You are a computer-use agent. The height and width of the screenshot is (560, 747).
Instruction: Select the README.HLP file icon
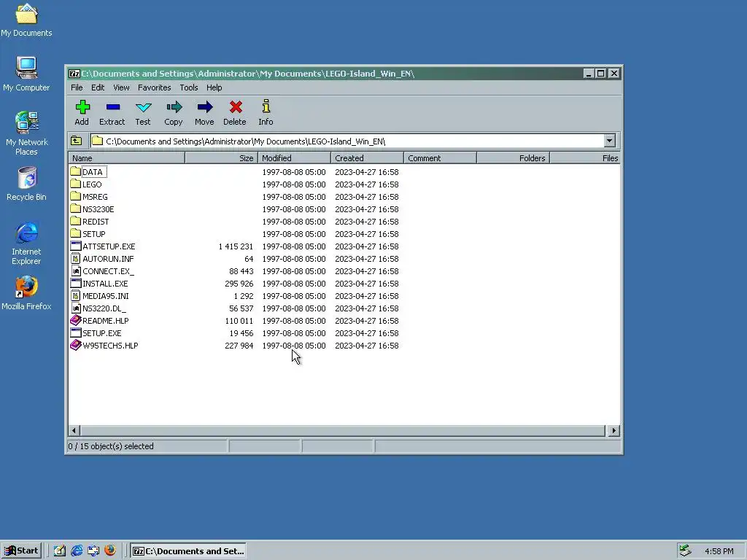tap(75, 320)
